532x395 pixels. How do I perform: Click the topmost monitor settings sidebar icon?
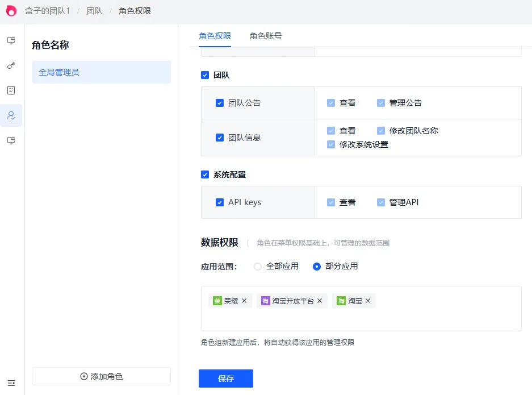point(11,41)
